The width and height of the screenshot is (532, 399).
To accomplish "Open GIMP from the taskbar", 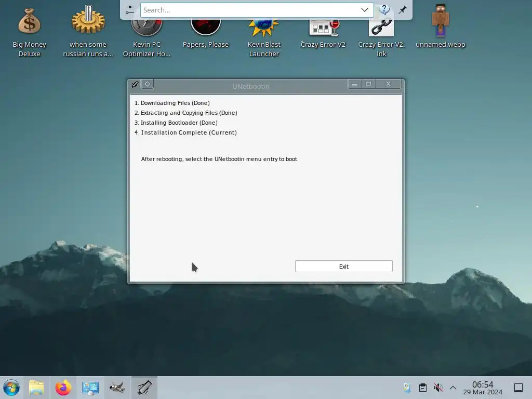I will (117, 388).
